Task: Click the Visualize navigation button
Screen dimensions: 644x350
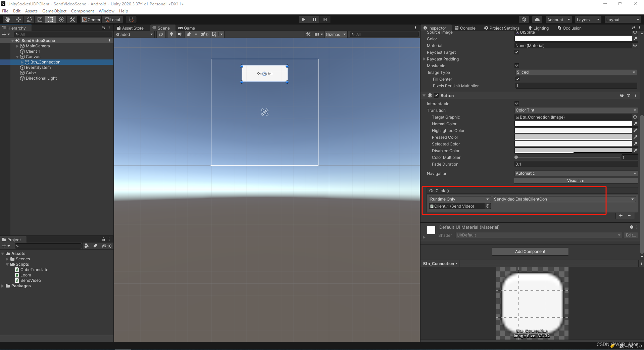Action: [575, 180]
